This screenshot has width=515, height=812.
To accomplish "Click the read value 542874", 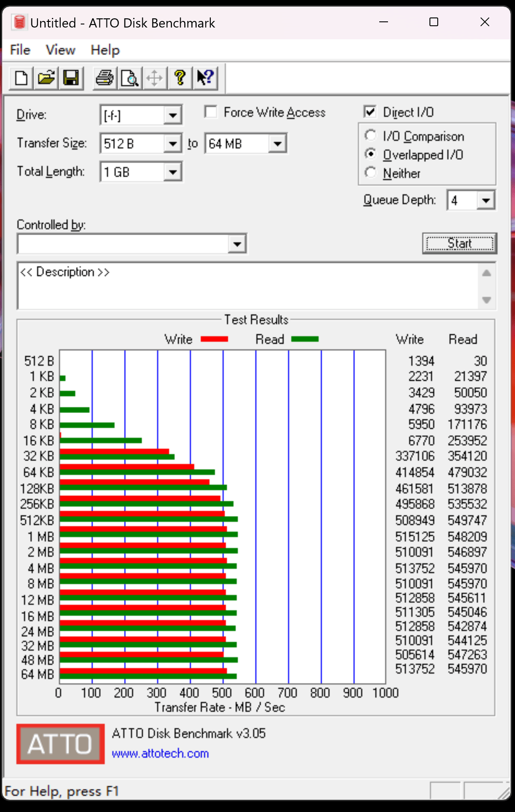I will 467,626.
